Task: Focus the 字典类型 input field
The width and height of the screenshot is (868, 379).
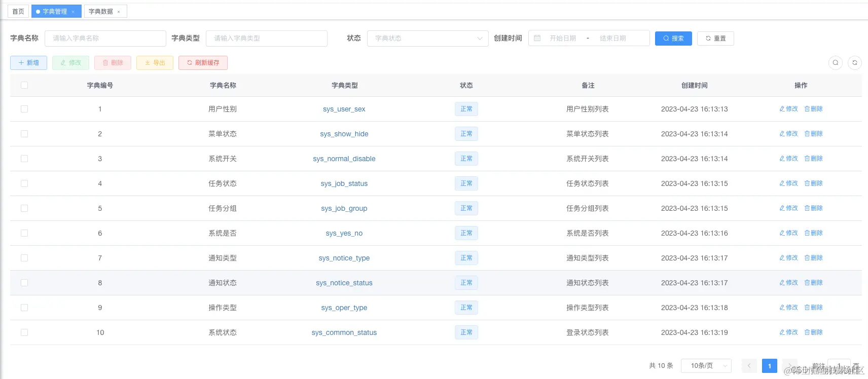Action: (x=267, y=38)
